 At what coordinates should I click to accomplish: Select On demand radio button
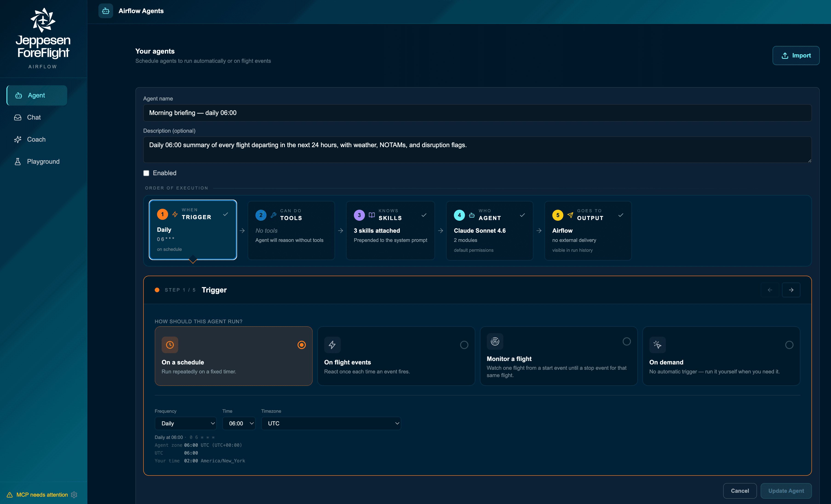coord(789,345)
